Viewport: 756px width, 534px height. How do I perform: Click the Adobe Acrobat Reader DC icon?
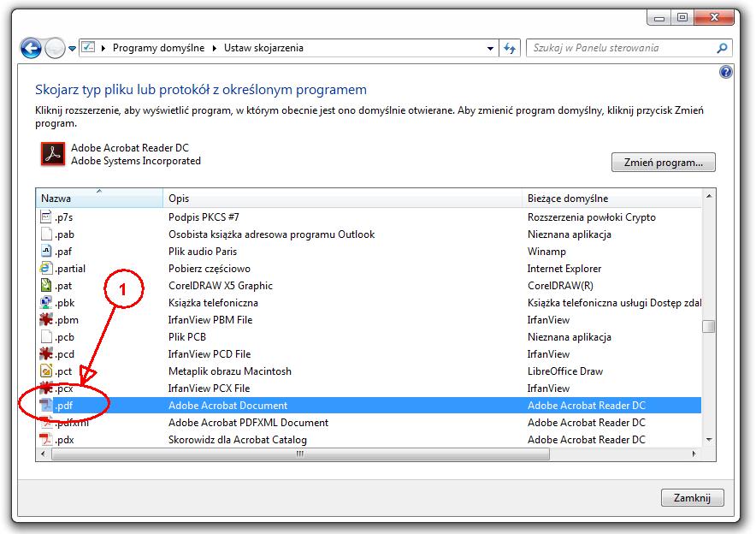coord(52,154)
